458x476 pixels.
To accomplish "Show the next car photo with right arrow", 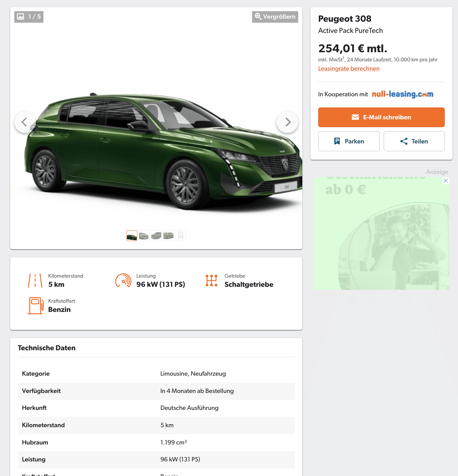I will (287, 122).
